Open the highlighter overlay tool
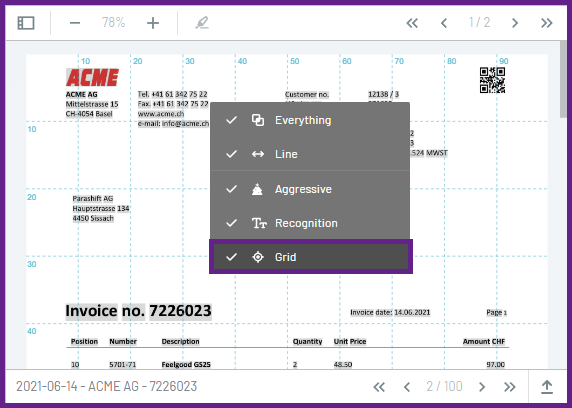 tap(202, 23)
